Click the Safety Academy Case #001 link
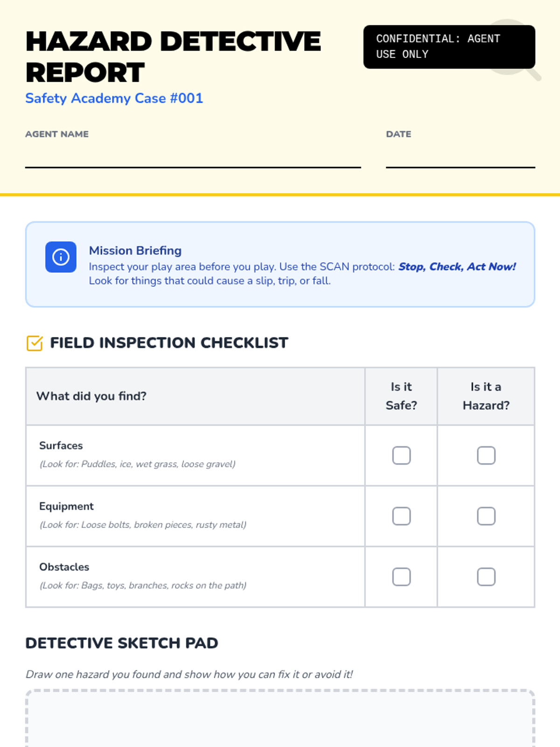Screen dimensions: 560x747 (x=114, y=99)
